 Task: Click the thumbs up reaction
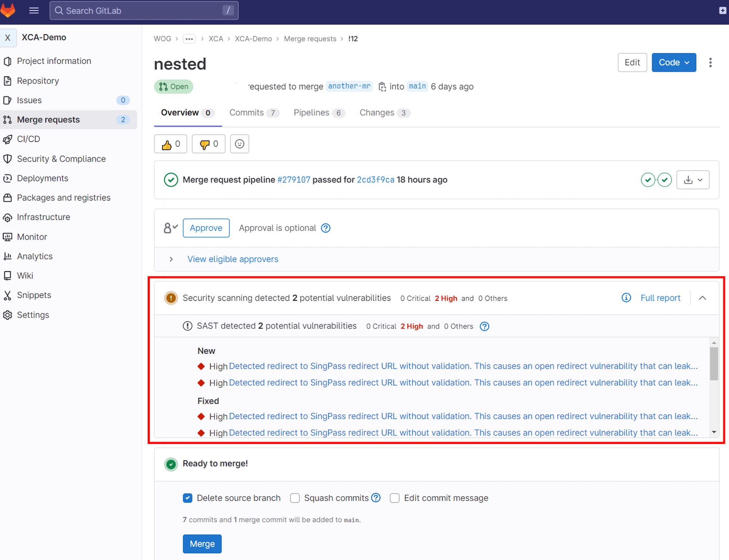click(170, 144)
